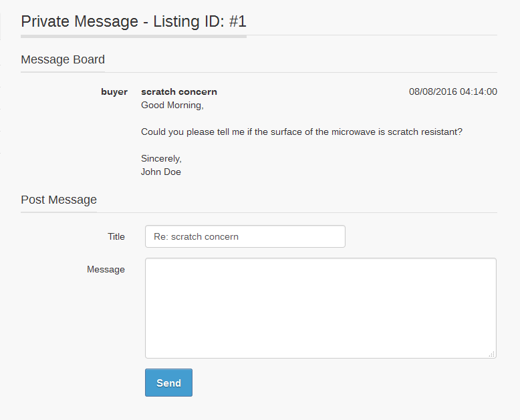Click the "Private Message" words in page heading

point(79,21)
